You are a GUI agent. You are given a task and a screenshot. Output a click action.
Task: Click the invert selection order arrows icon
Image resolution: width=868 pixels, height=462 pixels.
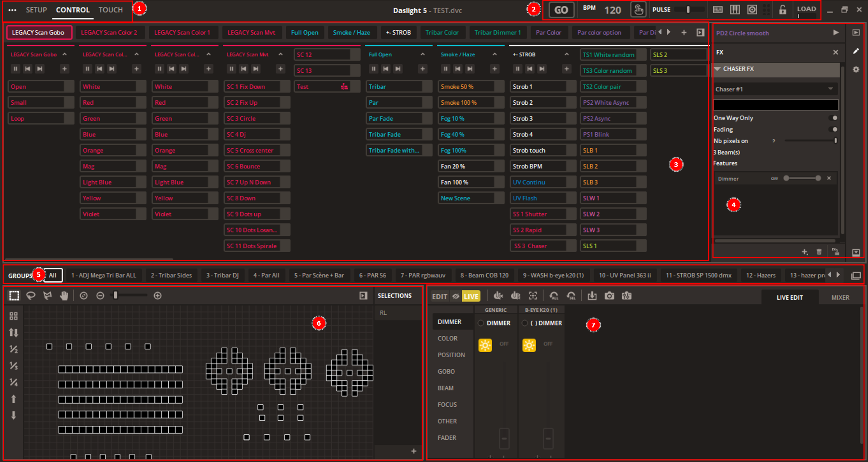pos(14,332)
